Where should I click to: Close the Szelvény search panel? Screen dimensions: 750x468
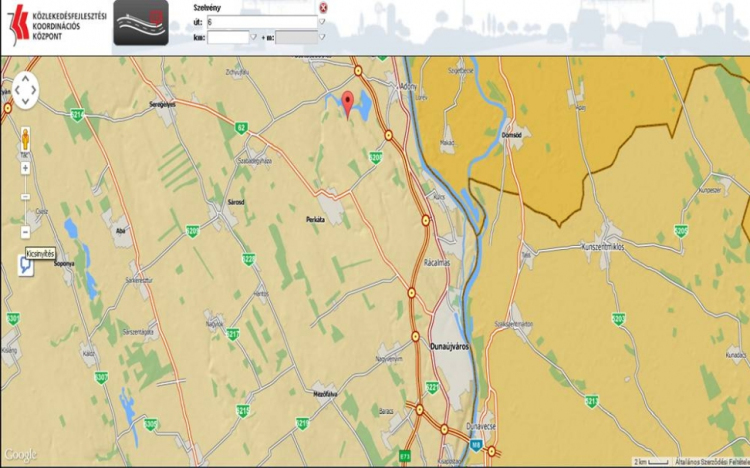(322, 7)
